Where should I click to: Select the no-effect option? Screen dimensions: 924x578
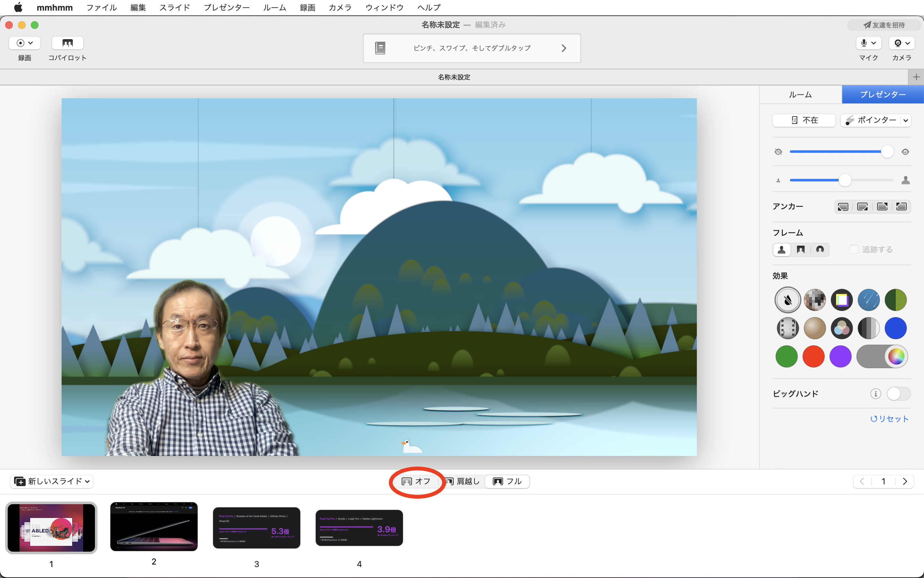pos(787,300)
